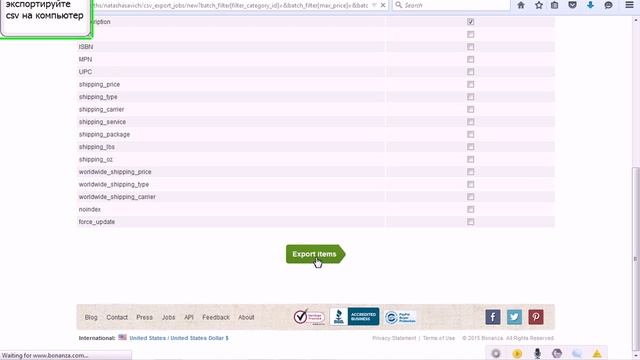Click the browser Search field
The image size is (640, 360).
pyautogui.click(x=451, y=5)
